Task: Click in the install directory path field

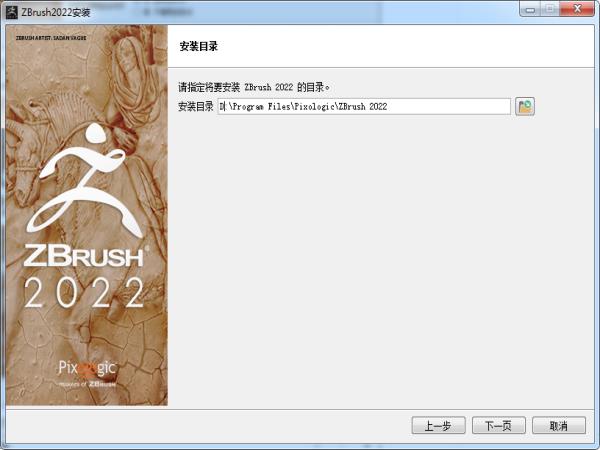Action: pyautogui.click(x=364, y=106)
